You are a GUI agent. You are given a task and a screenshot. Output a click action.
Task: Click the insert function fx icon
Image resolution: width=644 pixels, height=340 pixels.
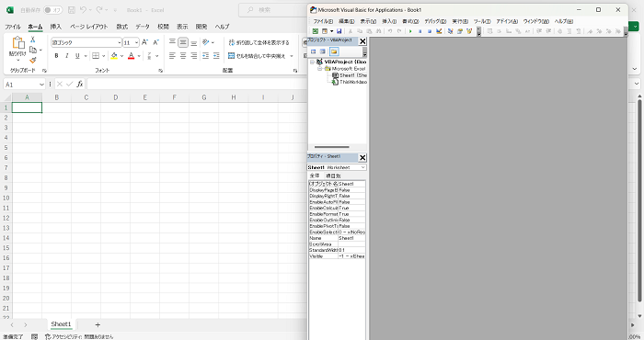point(80,84)
